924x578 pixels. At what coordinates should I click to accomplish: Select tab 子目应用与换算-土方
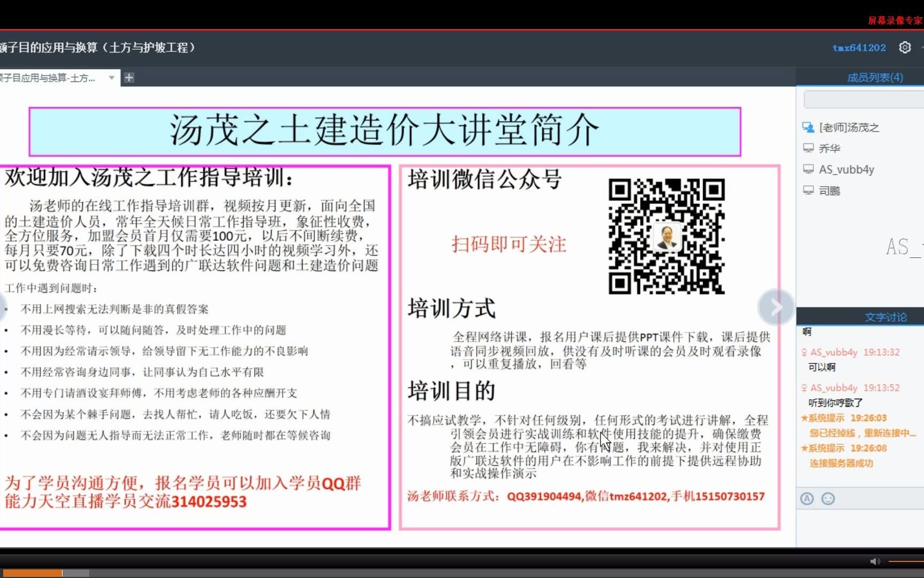tap(48, 78)
